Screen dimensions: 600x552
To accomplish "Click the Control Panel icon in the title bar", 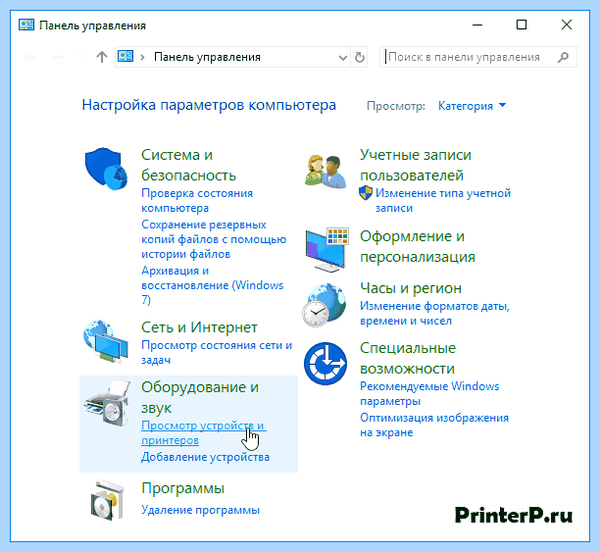I will coord(26,25).
